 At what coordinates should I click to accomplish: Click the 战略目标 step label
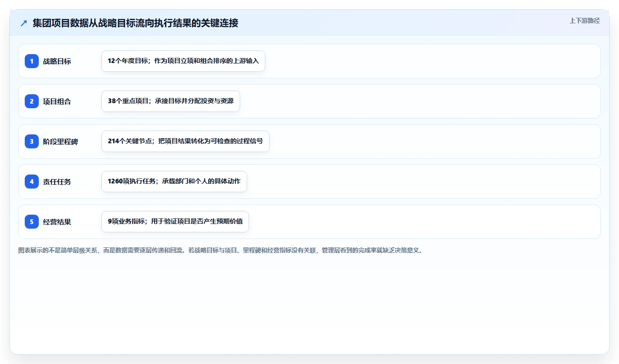point(57,61)
